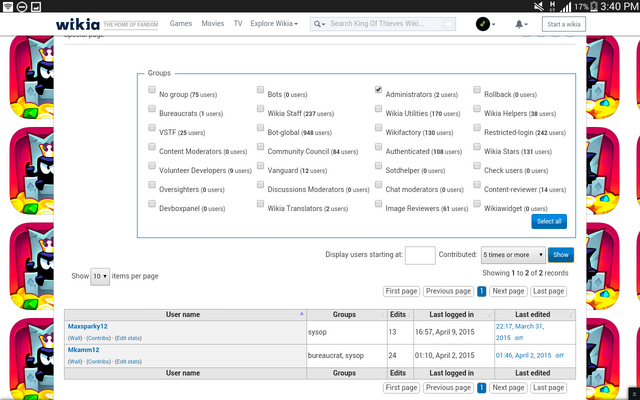Focus Display users starting at field
This screenshot has height=400, width=640.
click(420, 255)
